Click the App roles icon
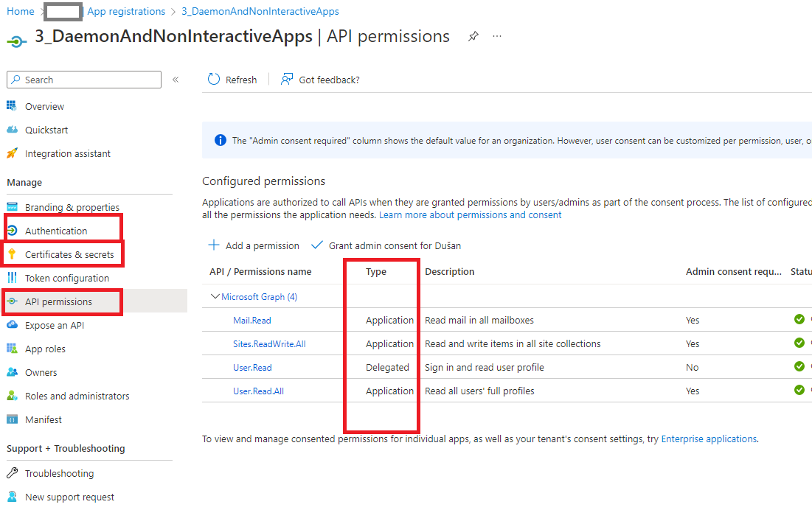The image size is (812, 510). pos(11,348)
